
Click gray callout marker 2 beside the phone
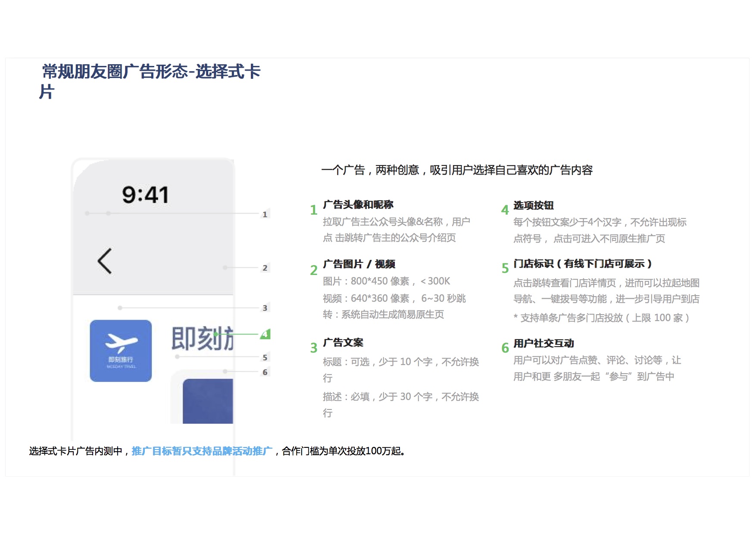point(265,268)
